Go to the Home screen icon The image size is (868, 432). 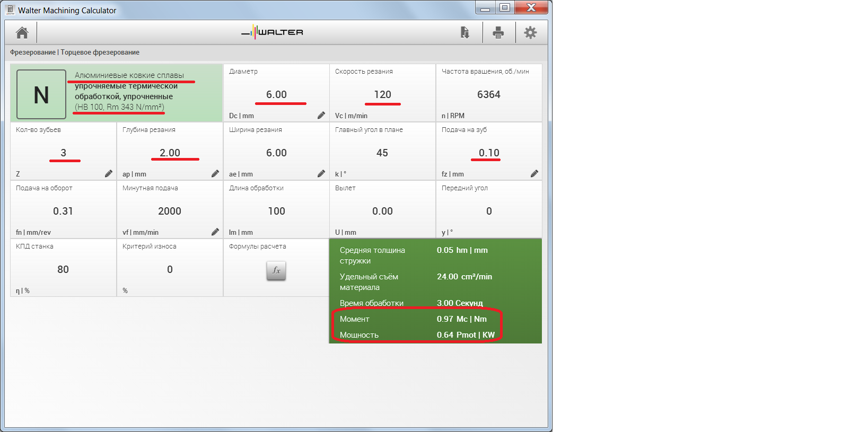22,33
